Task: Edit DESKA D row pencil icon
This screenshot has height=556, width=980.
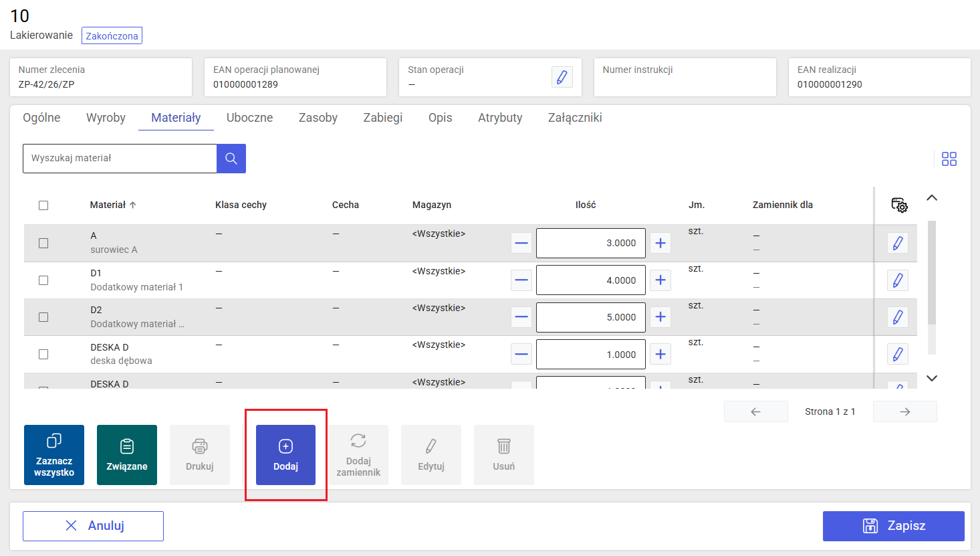Action: tap(898, 354)
